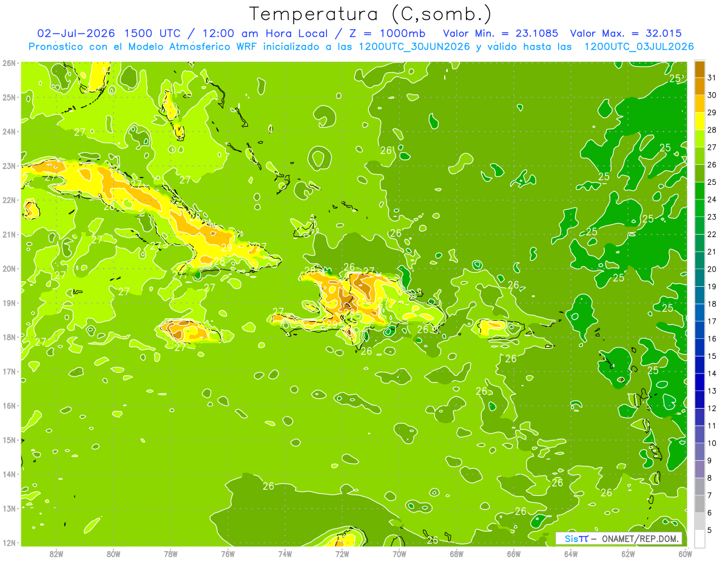Click the "Z = 1000mb" level text

[x=387, y=33]
